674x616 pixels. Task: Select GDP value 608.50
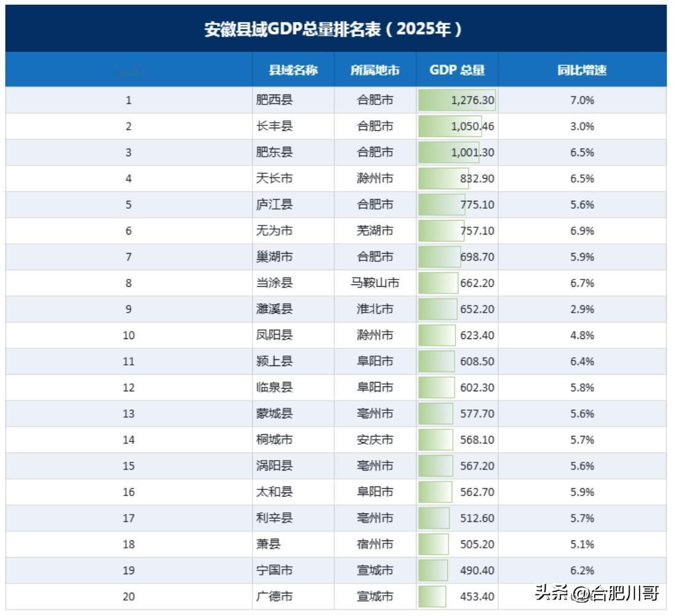(x=477, y=361)
